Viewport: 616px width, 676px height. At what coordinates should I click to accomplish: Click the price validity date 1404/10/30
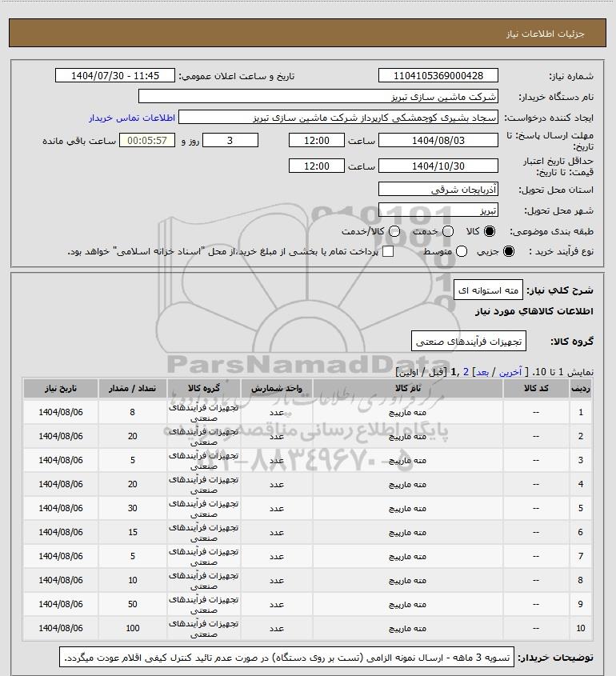click(438, 166)
